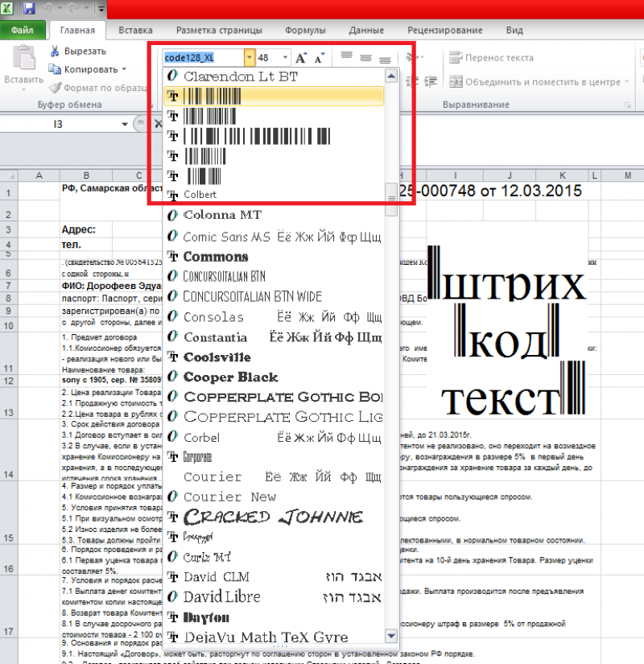The height and width of the screenshot is (664, 644).
Task: Switch to the Вставка tab
Action: click(135, 30)
